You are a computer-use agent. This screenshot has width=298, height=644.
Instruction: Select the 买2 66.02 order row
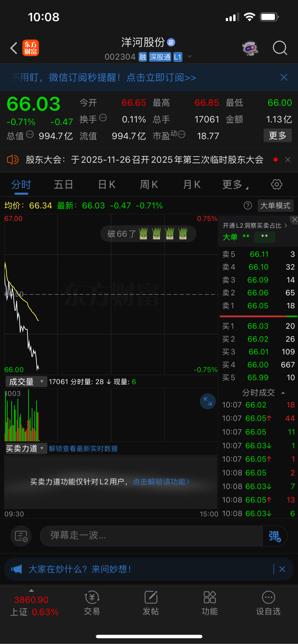click(x=258, y=339)
